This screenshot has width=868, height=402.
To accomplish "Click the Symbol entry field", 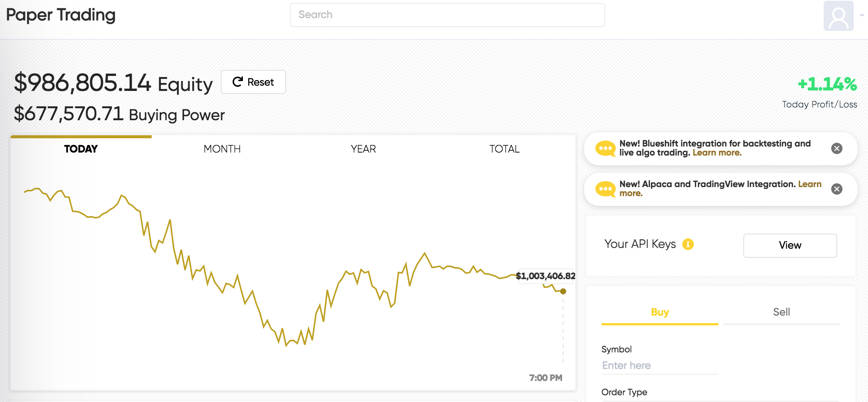I will tap(660, 366).
